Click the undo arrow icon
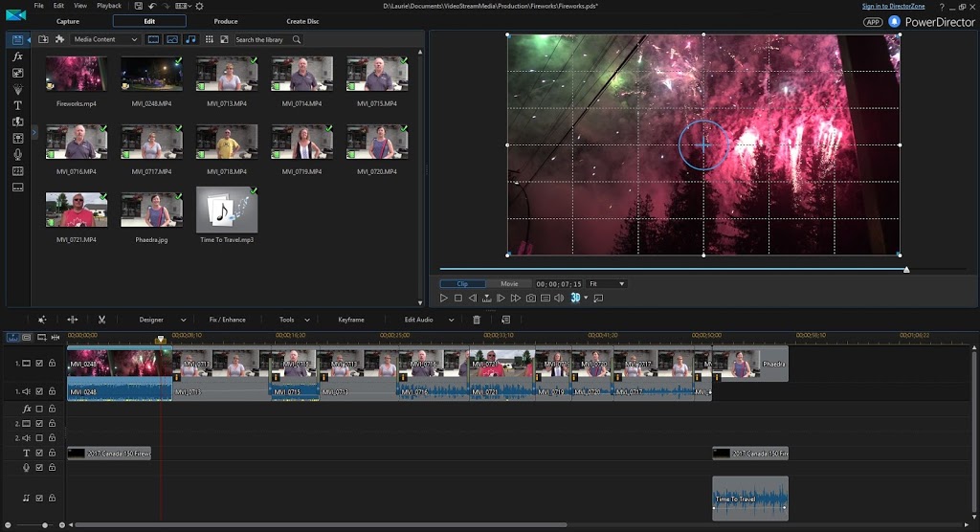The width and height of the screenshot is (980, 532). [x=152, y=6]
